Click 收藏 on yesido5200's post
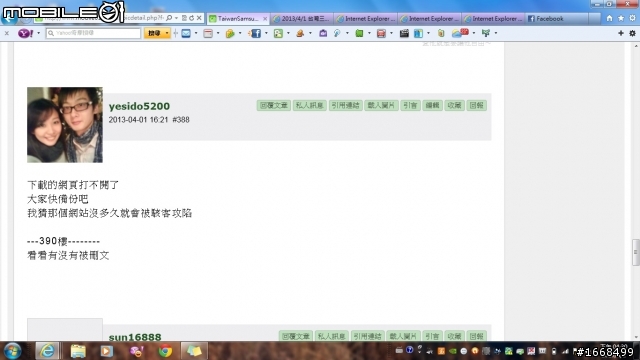 (454, 105)
